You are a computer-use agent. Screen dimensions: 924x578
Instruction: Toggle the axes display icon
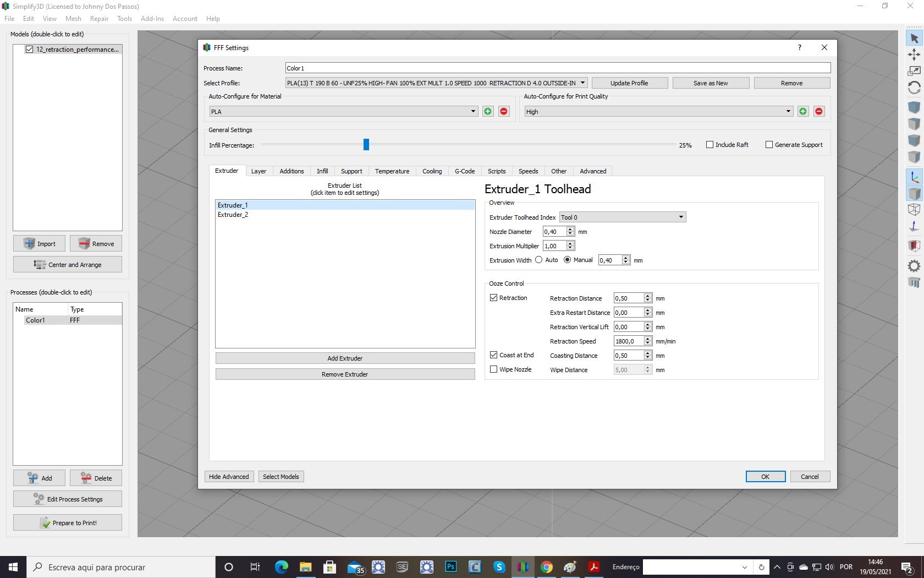[x=914, y=177]
